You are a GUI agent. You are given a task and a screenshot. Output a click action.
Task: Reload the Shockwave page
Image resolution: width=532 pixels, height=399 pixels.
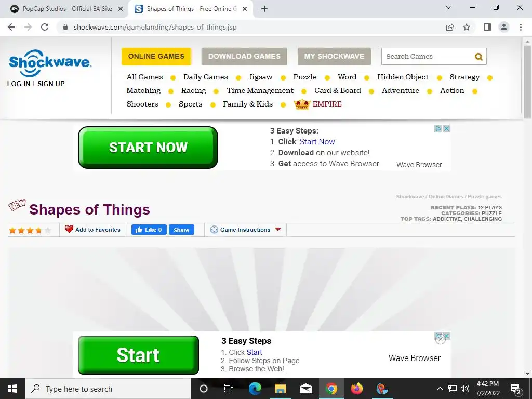45,27
